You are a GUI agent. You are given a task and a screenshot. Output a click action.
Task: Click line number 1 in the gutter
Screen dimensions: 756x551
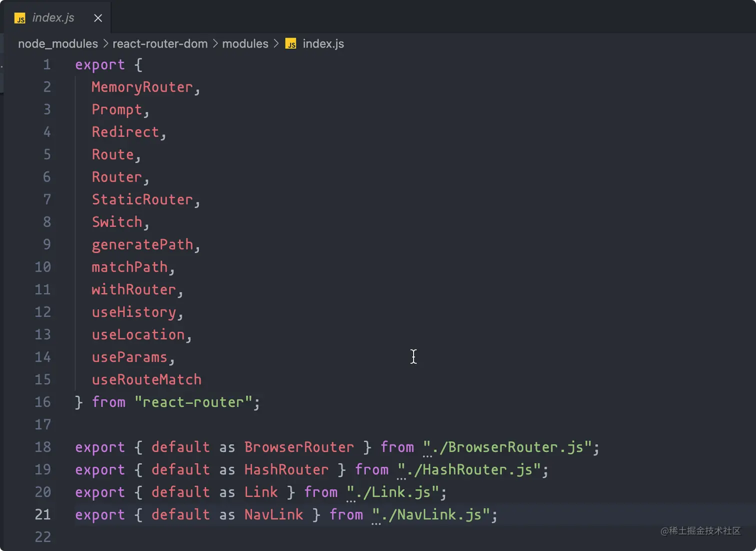tap(46, 64)
